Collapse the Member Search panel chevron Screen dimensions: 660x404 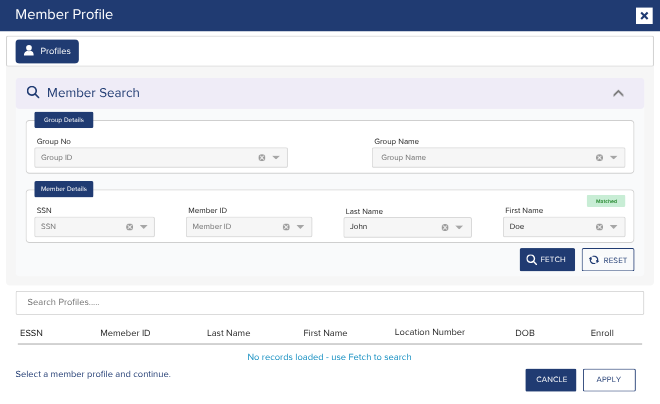click(618, 93)
